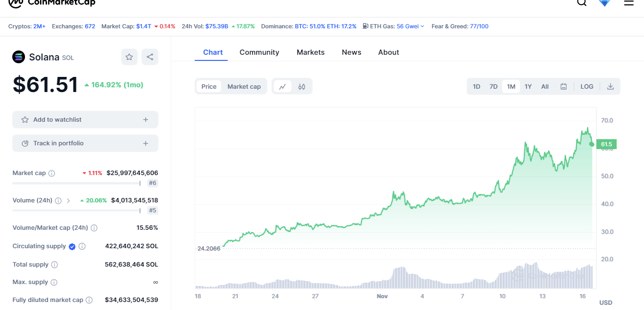This screenshot has height=310, width=644.
Task: Show info for Volume/Market cap (24h)
Action: (94, 228)
